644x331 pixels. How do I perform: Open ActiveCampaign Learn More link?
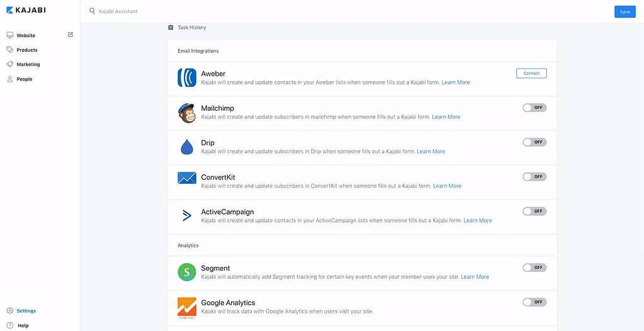point(478,220)
